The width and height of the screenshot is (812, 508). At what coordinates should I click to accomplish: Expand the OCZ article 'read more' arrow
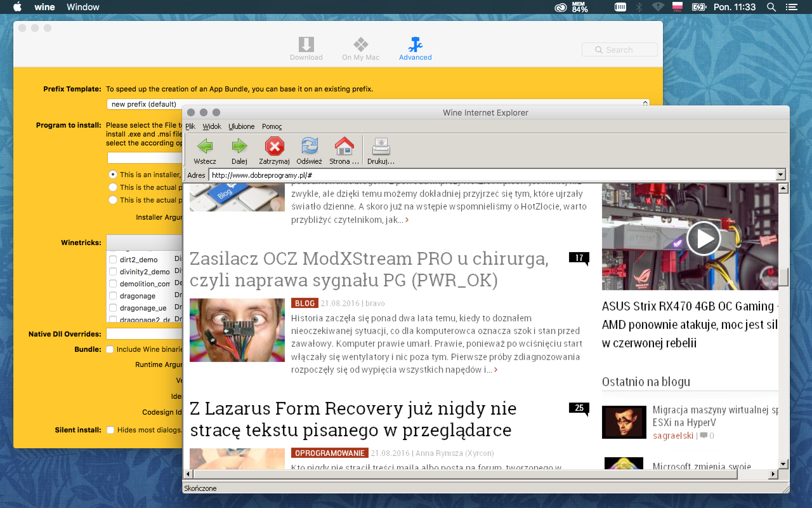495,370
